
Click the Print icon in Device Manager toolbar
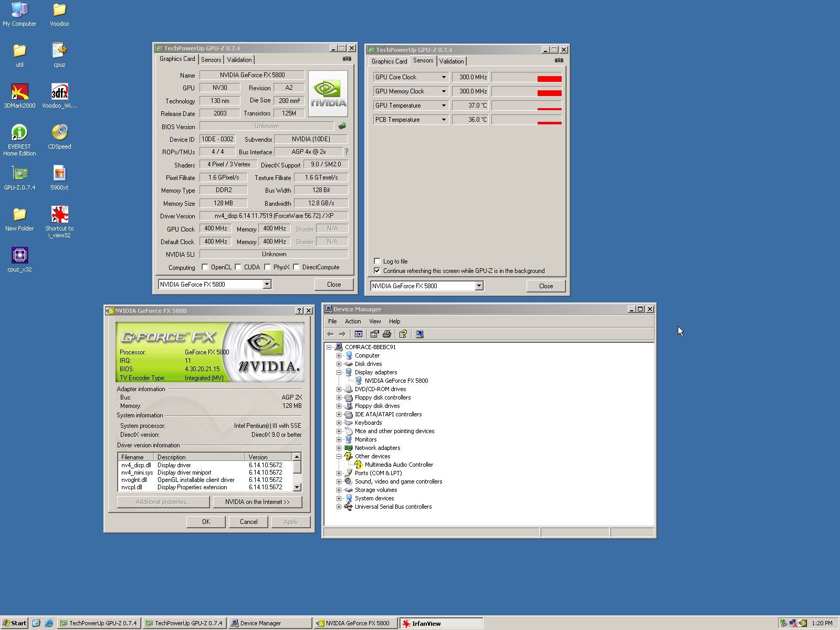(387, 334)
